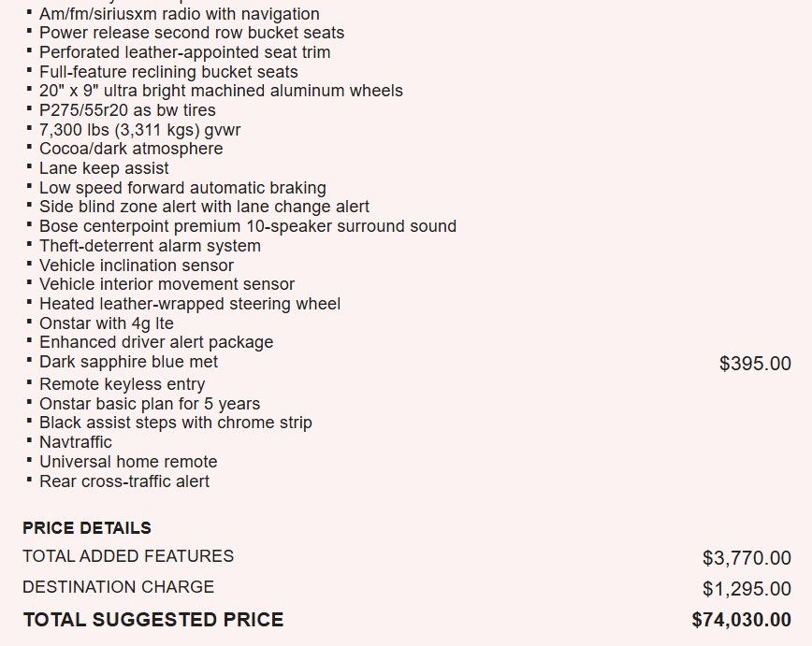The height and width of the screenshot is (646, 812).
Task: Select the P275/55r20 as bw tires item
Action: tap(127, 110)
